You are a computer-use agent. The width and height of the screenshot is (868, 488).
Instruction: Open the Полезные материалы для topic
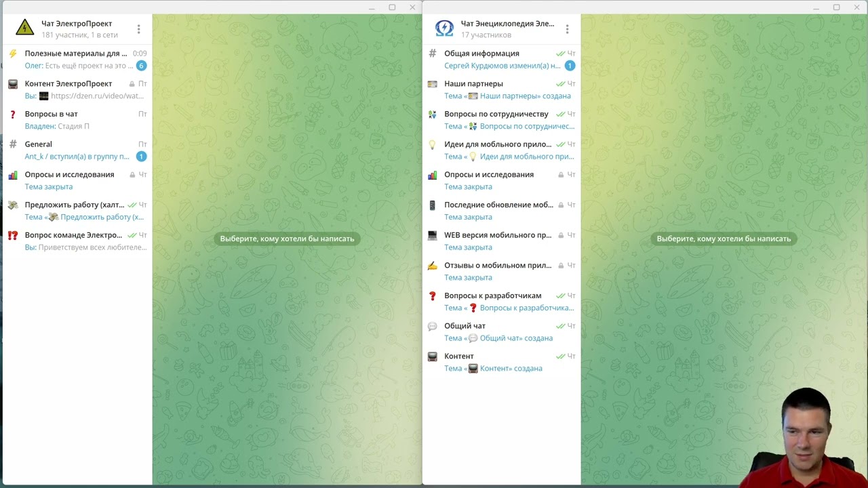(x=77, y=60)
